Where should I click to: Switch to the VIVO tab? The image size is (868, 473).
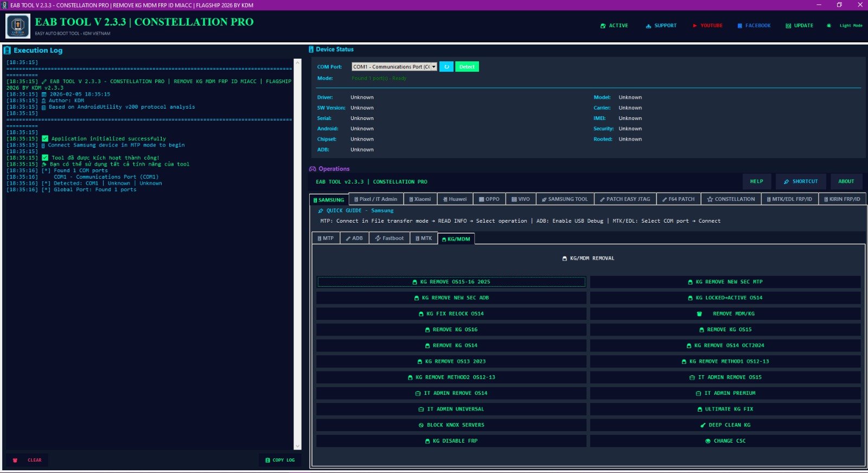(521, 199)
